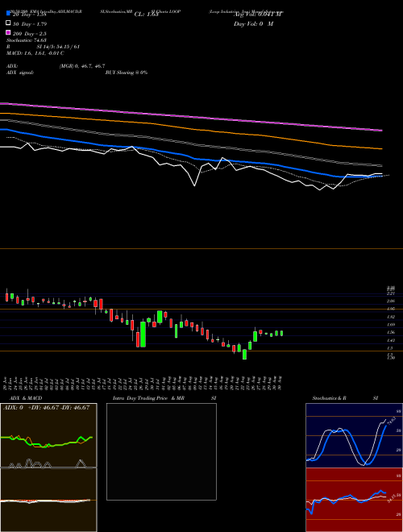
Task: Click the 'Intra Day Trading Price & MR' title
Action: (148, 398)
